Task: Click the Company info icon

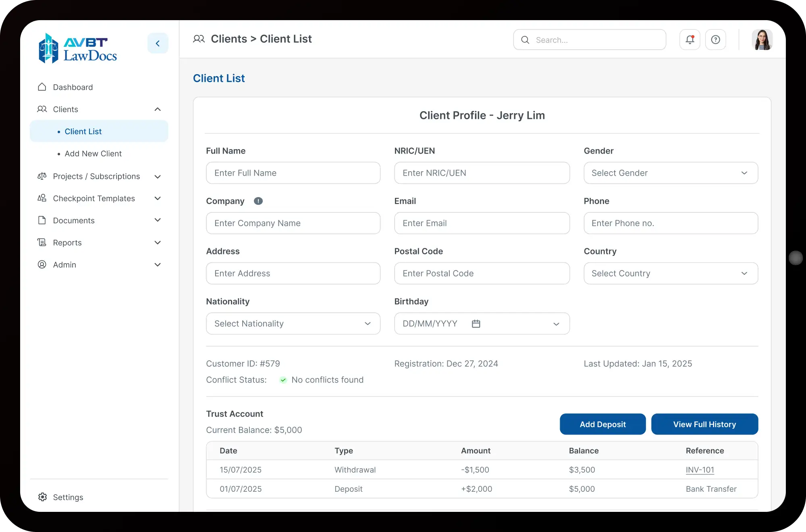Action: pyautogui.click(x=258, y=201)
